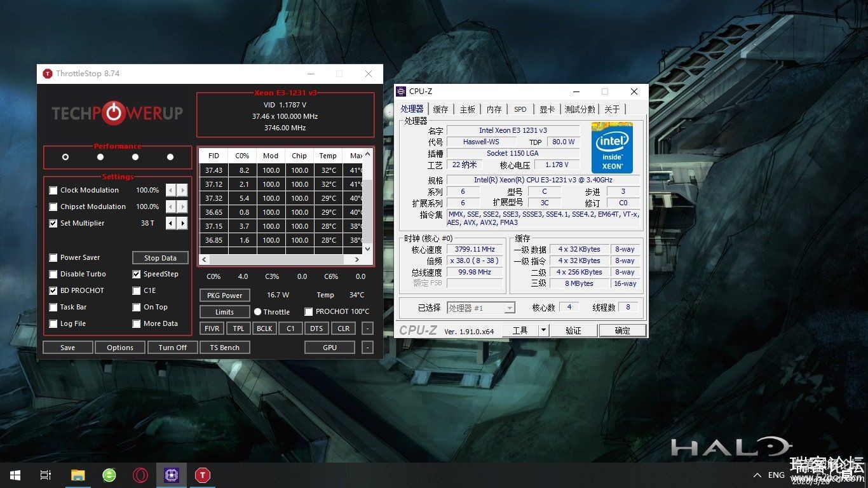Viewport: 868px width, 488px height.
Task: Click CPU-Z title bar icon
Action: click(x=401, y=91)
